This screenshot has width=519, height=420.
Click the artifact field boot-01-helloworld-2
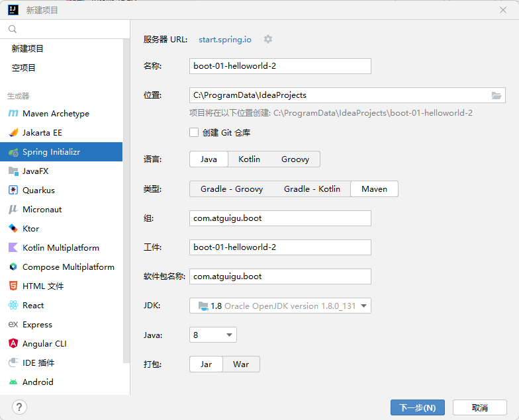pos(280,247)
